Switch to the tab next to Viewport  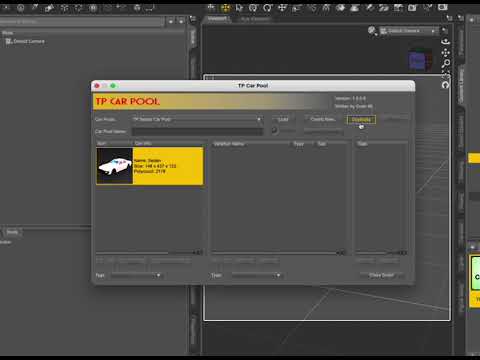[x=254, y=19]
